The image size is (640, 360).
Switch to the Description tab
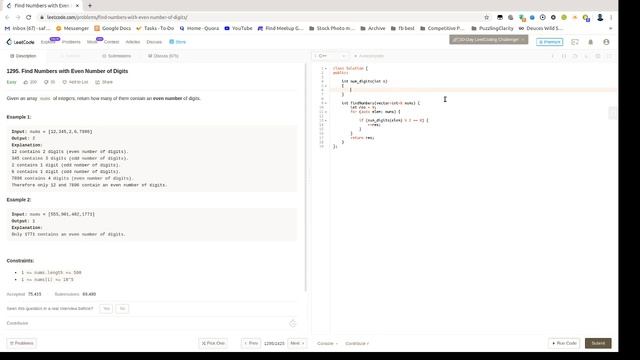coord(23,56)
